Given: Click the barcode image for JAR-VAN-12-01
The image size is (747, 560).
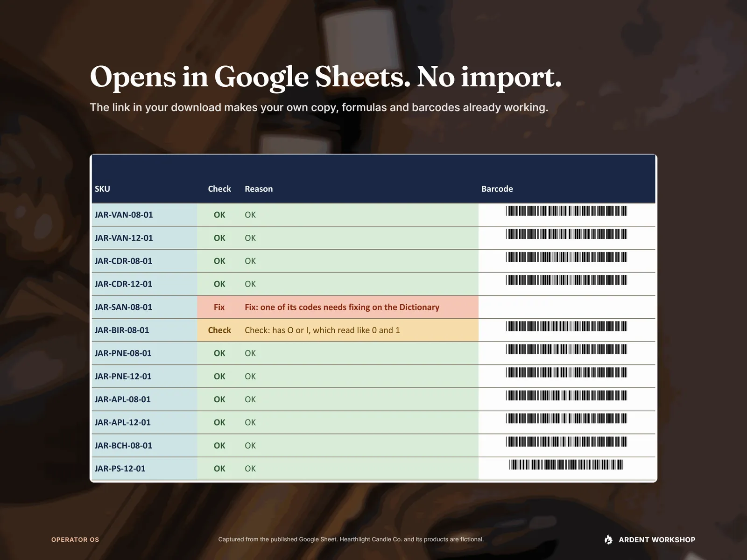Looking at the screenshot, I should [566, 234].
